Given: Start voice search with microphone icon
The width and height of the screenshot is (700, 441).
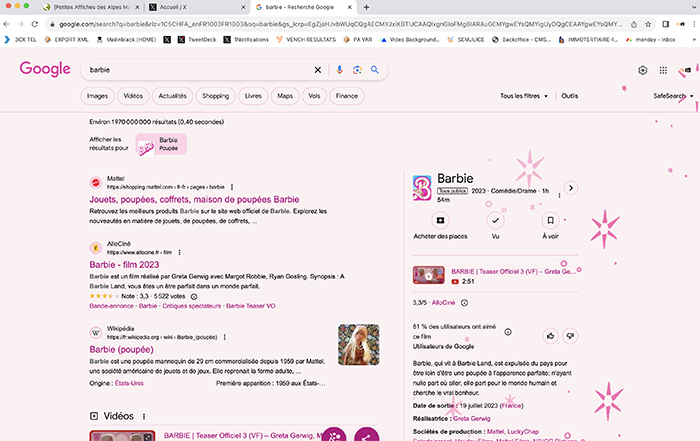Looking at the screenshot, I should tap(339, 70).
